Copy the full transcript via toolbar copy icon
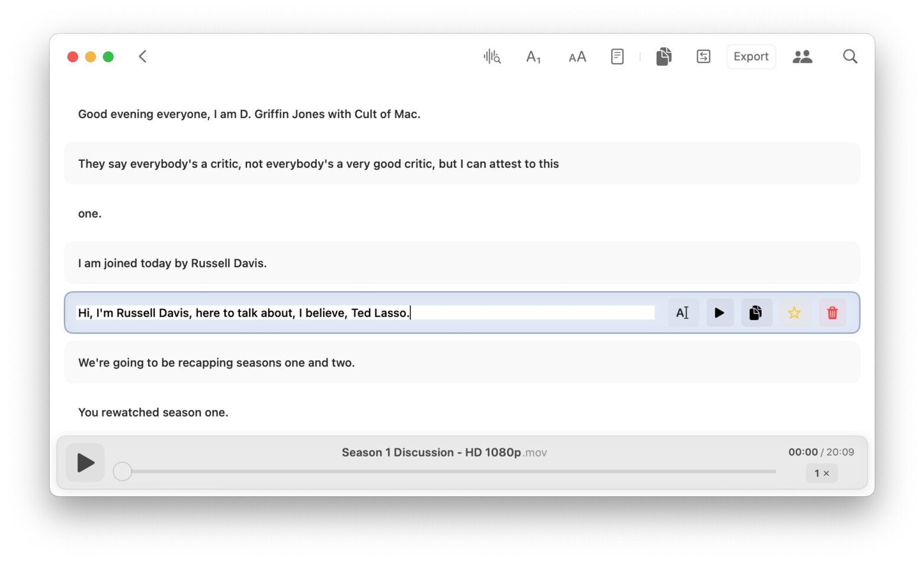The height and width of the screenshot is (562, 924). coord(663,56)
